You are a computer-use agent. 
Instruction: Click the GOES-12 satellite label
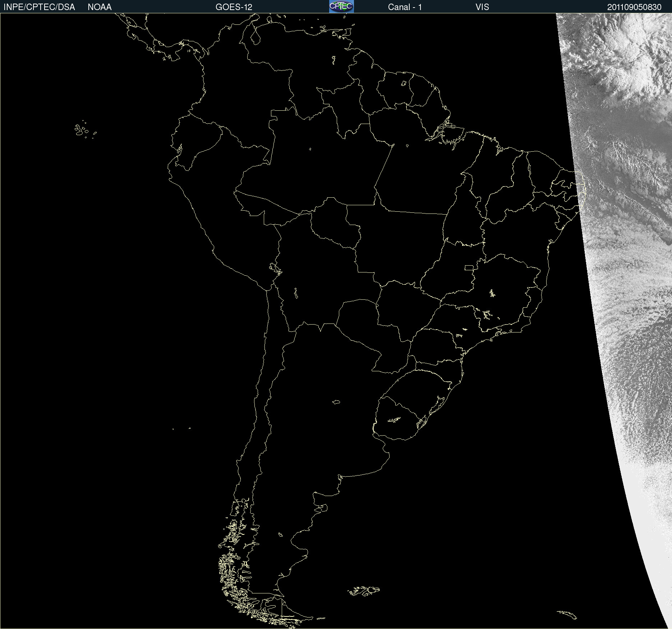coord(234,7)
